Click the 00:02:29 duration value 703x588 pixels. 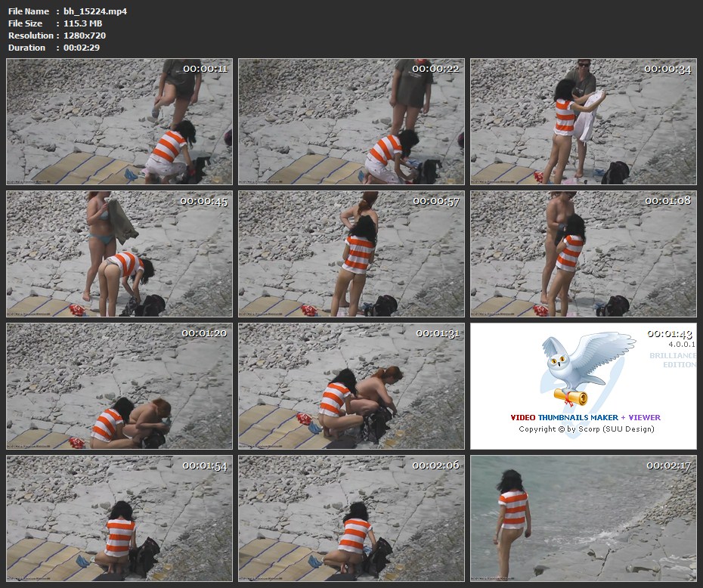(x=82, y=48)
